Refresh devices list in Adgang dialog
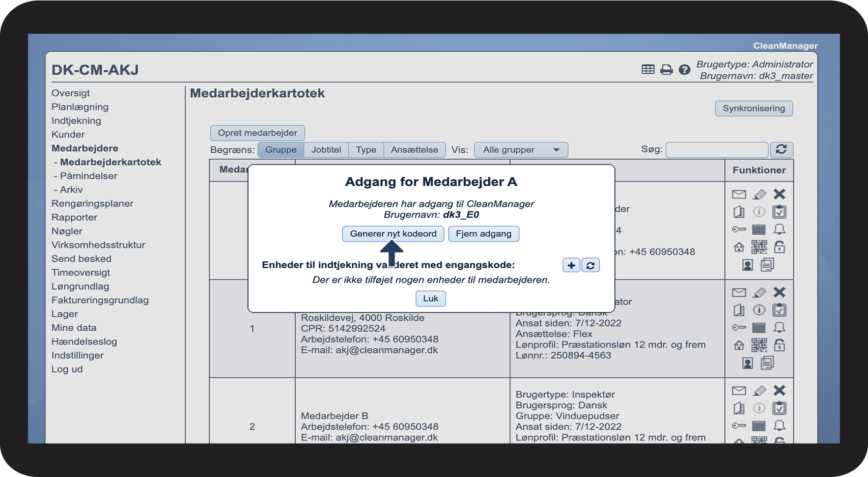The height and width of the screenshot is (477, 868). coord(590,265)
